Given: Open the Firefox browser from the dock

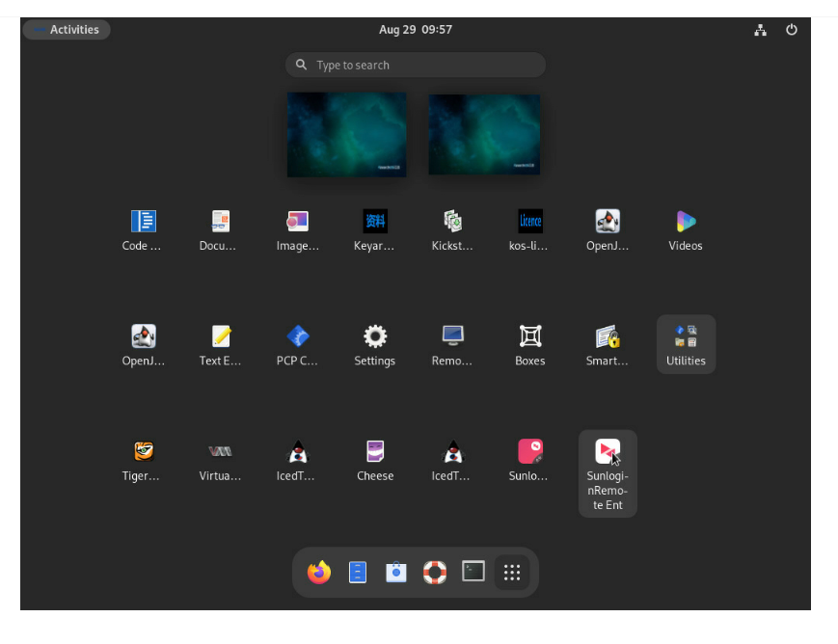Looking at the screenshot, I should [x=319, y=573].
